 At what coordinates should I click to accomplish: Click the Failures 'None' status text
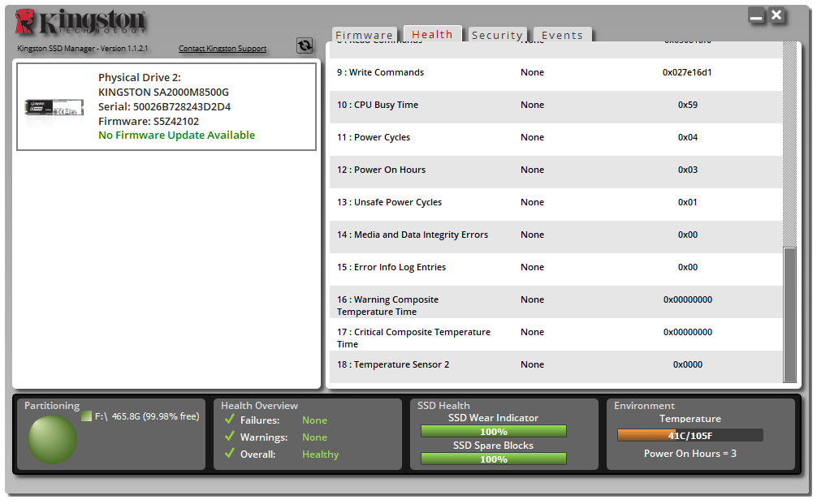[x=315, y=420]
